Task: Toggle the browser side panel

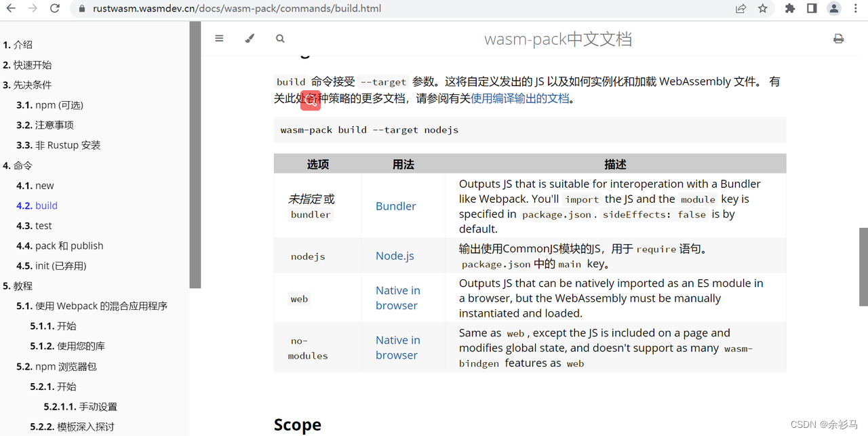Action: click(x=812, y=9)
